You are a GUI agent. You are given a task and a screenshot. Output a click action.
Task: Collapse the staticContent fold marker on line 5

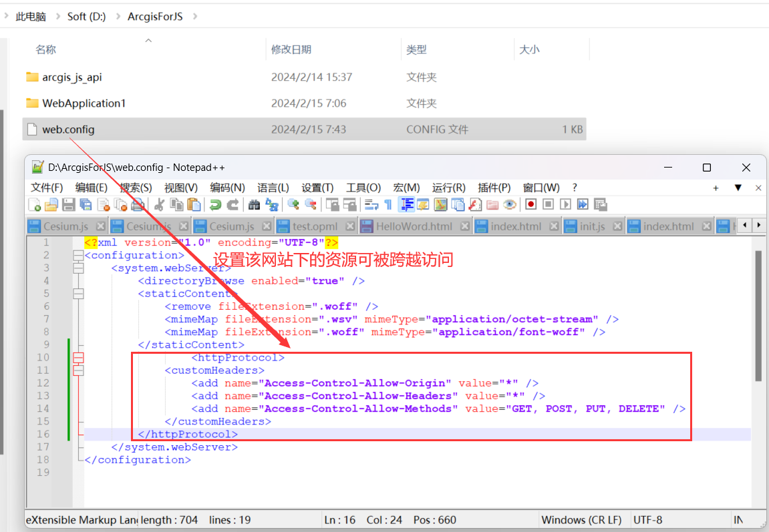tap(78, 293)
